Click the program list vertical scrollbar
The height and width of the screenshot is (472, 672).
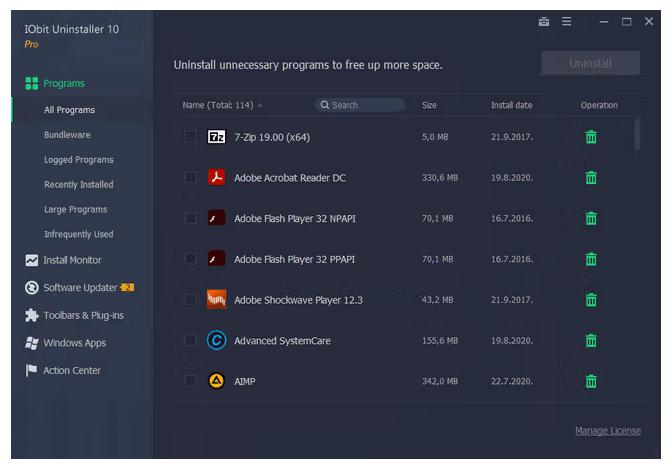[637, 135]
